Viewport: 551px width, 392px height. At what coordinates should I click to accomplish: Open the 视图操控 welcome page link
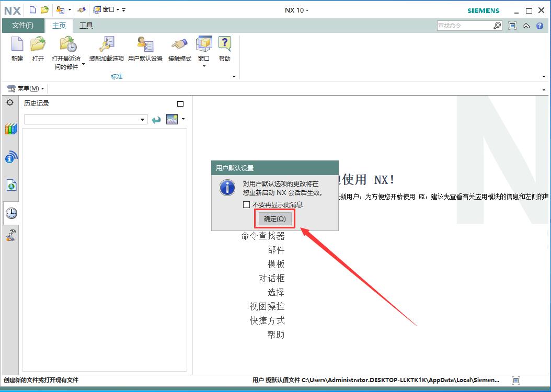267,306
